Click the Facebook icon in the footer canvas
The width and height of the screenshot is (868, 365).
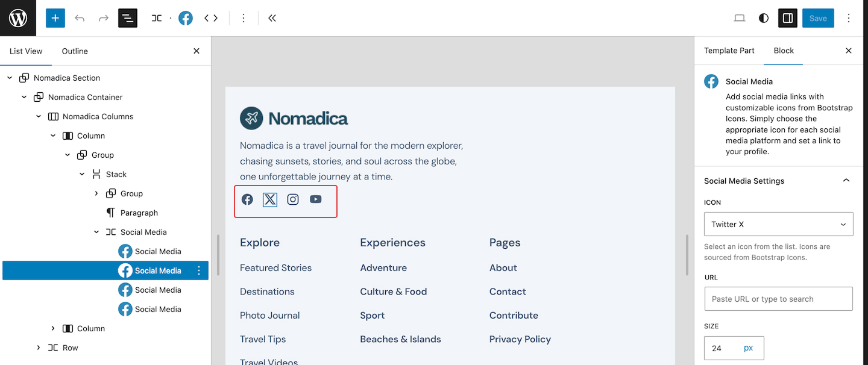coord(247,199)
